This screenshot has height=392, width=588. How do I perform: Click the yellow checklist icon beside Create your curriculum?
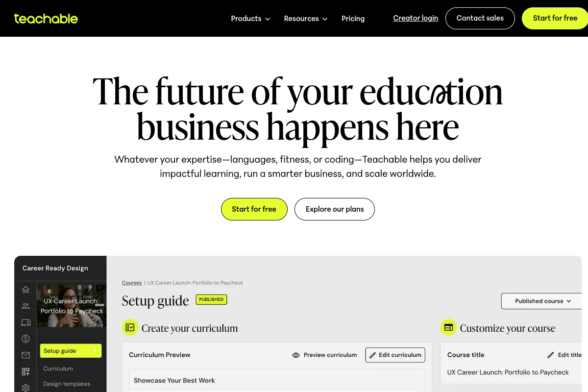(x=130, y=327)
